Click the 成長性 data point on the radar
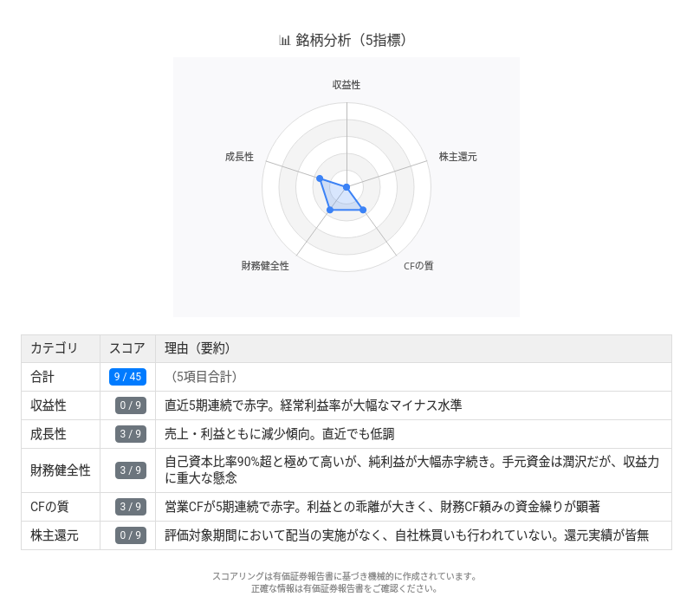 [x=320, y=178]
